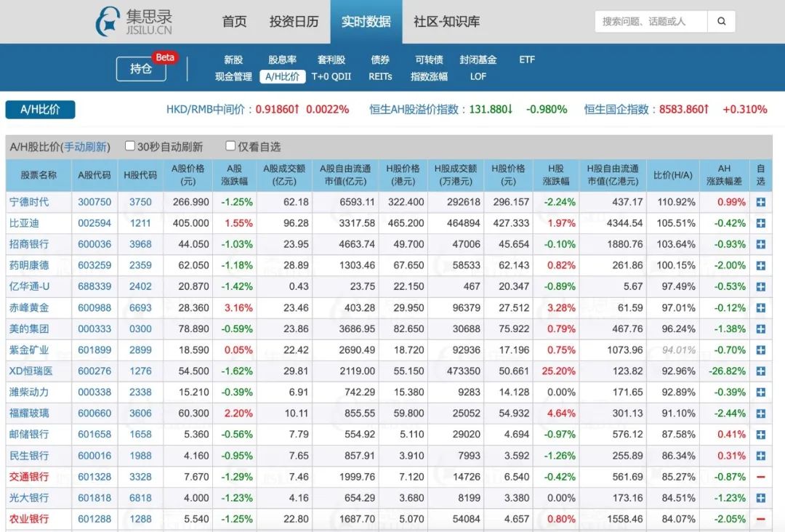Select the 实时数据 nav tab

tap(366, 22)
